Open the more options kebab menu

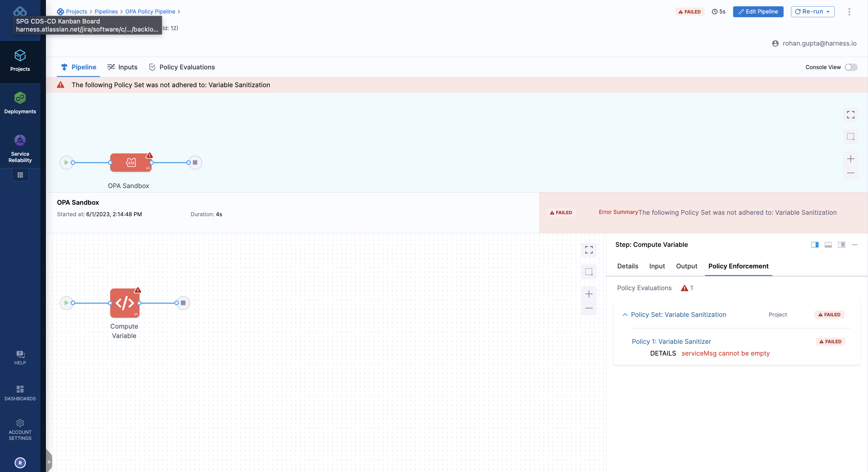(849, 11)
